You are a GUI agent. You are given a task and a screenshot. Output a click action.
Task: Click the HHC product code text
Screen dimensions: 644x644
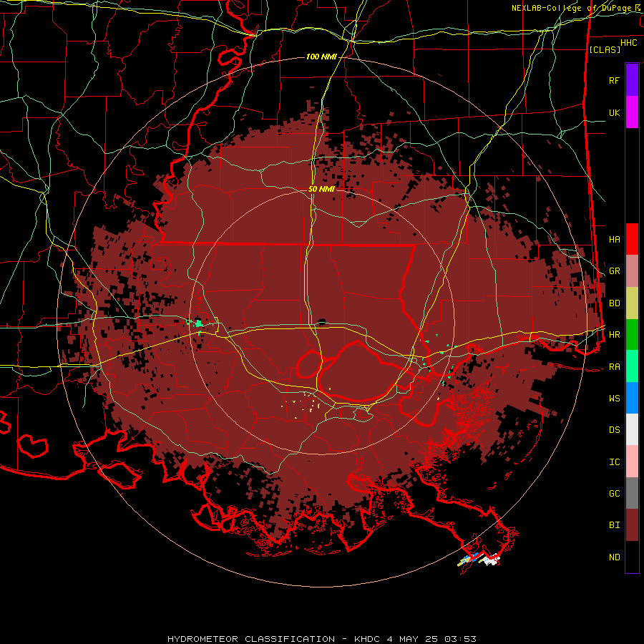pos(628,43)
